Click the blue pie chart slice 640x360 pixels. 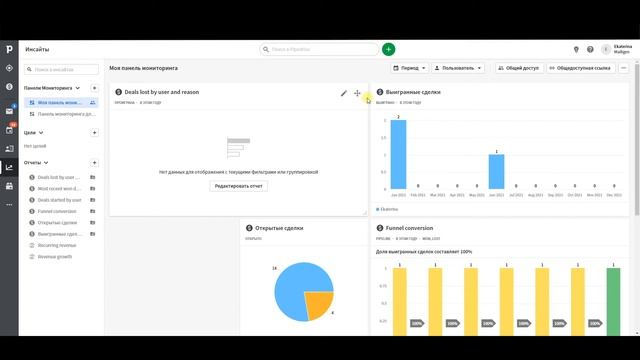click(x=294, y=286)
